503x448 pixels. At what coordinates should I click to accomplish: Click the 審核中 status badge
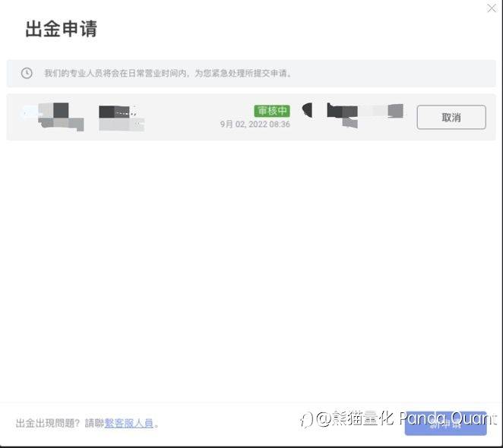[272, 111]
